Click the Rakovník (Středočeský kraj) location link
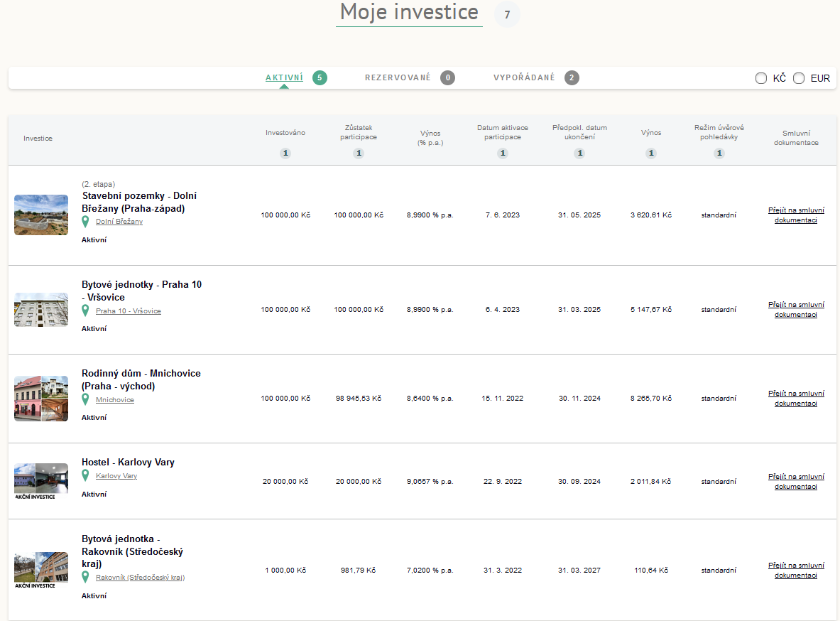Viewport: 840px width, 621px height. coord(140,578)
